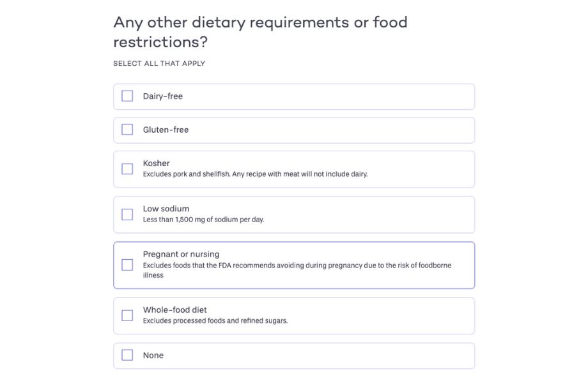Check the Low sodium checkbox
The height and width of the screenshot is (383, 588).
(127, 214)
